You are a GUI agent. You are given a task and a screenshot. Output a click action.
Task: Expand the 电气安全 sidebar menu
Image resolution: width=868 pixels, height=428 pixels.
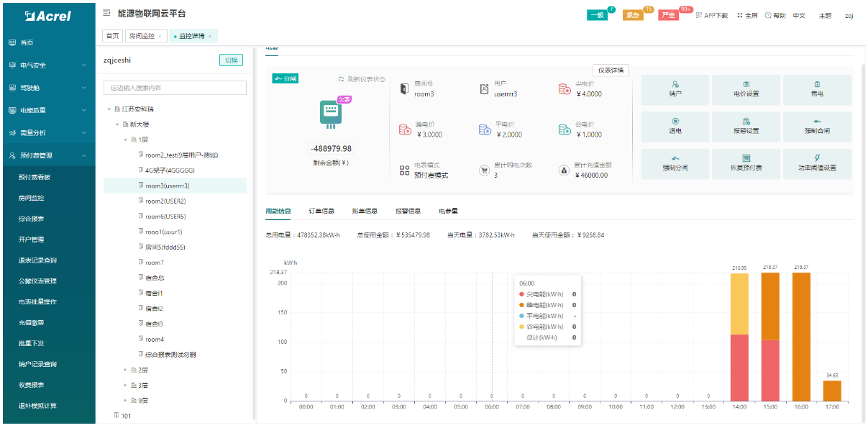pos(83,65)
